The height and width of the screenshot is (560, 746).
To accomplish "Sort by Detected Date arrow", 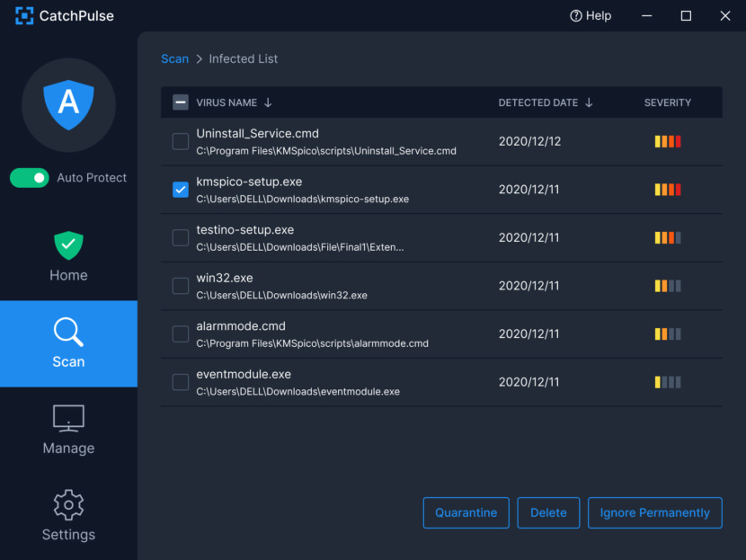I will [589, 102].
